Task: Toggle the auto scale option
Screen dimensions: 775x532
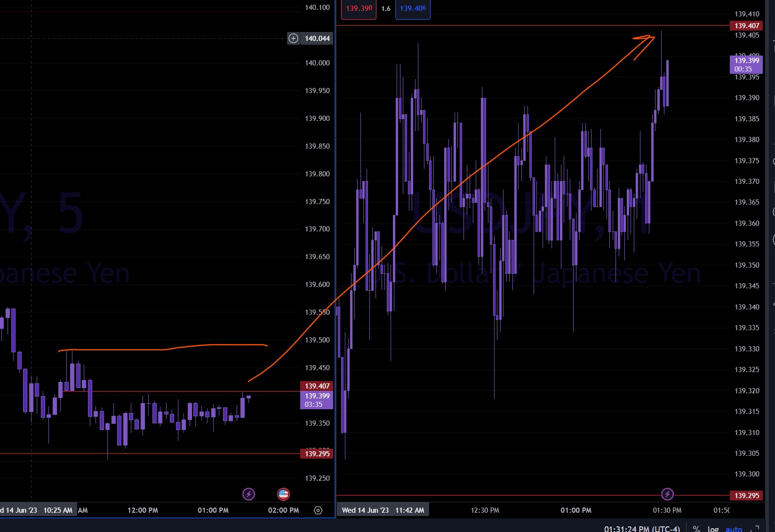Action: click(734, 529)
